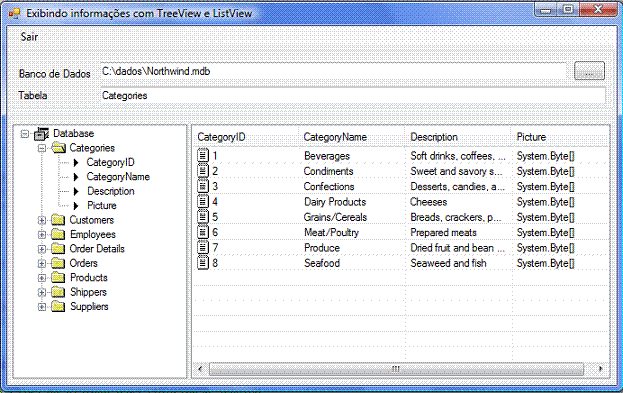Click the Shippers folder icon
The height and width of the screenshot is (393, 623).
(x=58, y=292)
